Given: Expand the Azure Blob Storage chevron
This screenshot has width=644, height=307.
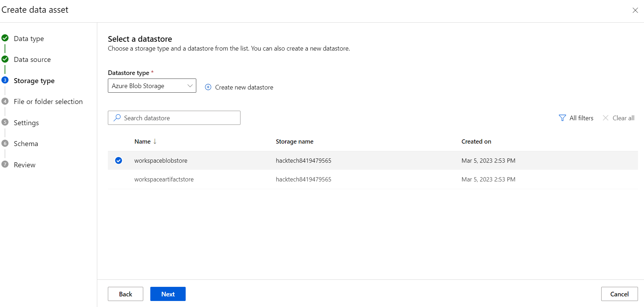Looking at the screenshot, I should [190, 86].
